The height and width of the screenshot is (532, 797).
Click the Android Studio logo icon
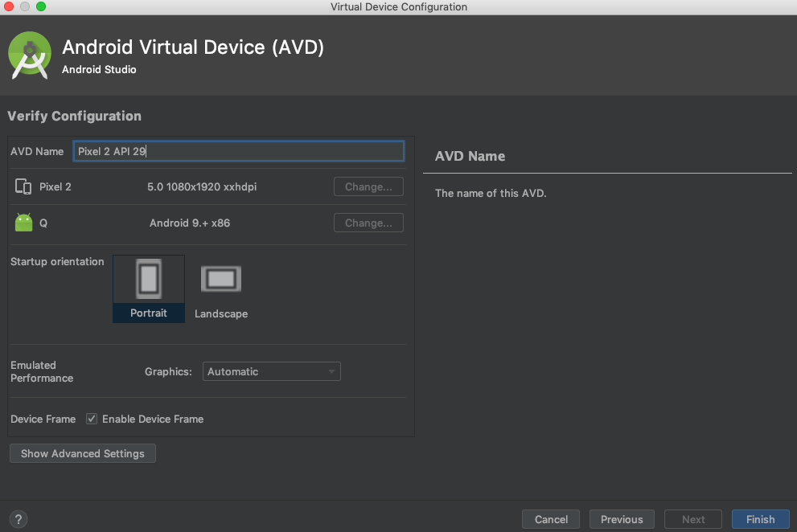tap(30, 55)
